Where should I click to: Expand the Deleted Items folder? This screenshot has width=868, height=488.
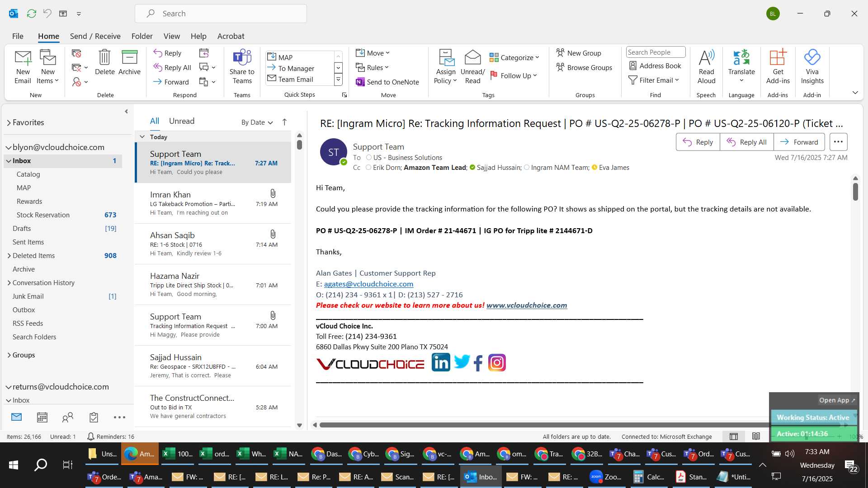(9, 256)
